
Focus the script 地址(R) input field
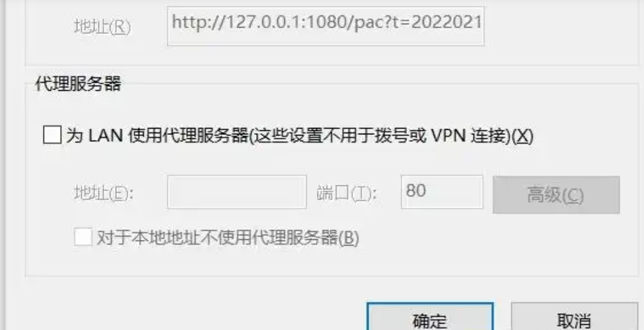(326, 26)
